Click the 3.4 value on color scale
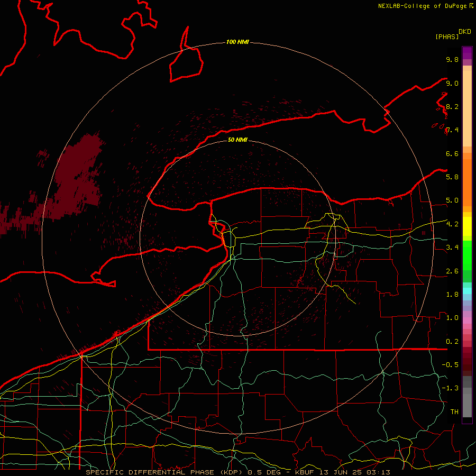Screen dimensions: 476x476 (452, 248)
